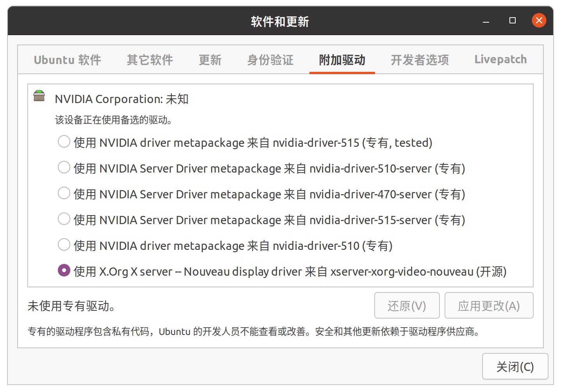Switch to the 开发者选项 tab
This screenshot has width=561, height=392.
click(420, 60)
